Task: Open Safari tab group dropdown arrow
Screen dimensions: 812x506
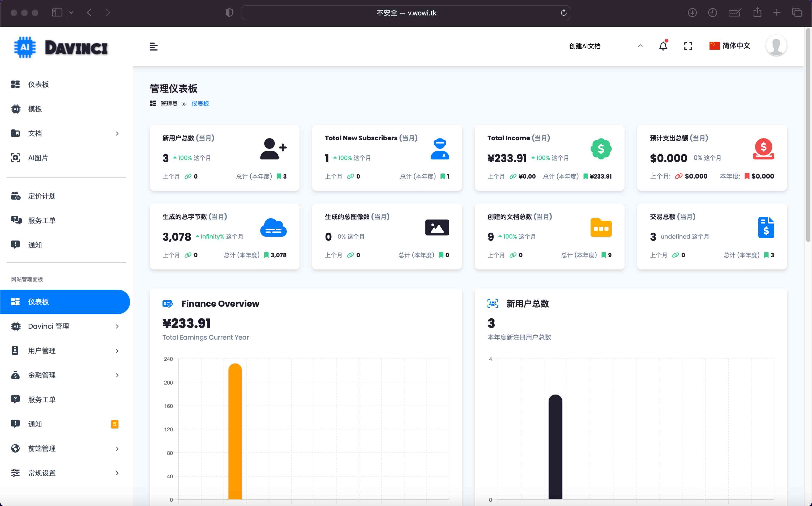Action: coord(71,13)
